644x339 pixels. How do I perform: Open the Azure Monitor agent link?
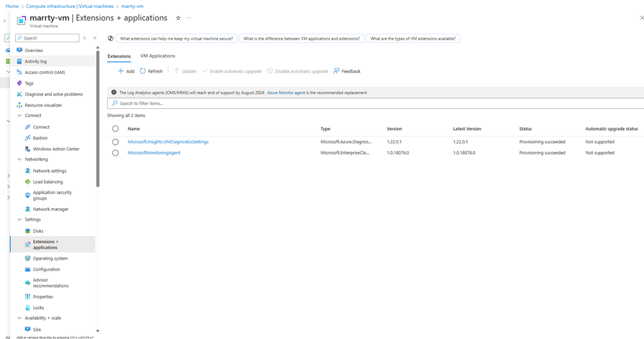click(x=286, y=93)
